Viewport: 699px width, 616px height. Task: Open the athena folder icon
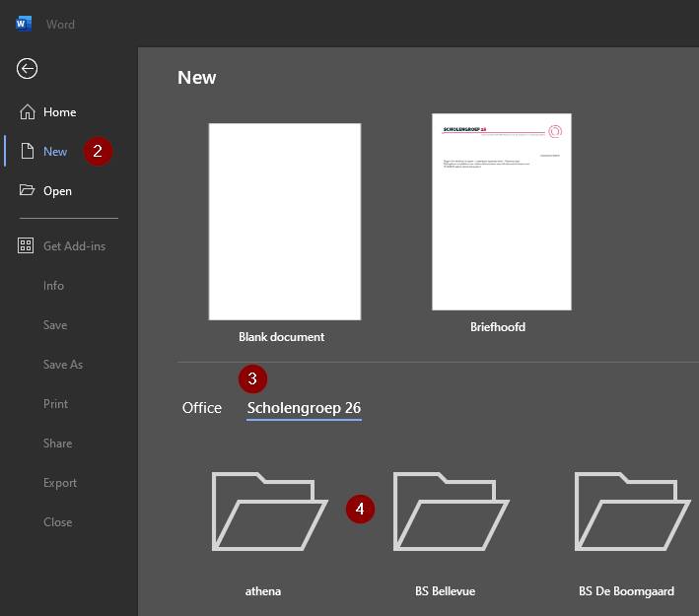pos(270,512)
